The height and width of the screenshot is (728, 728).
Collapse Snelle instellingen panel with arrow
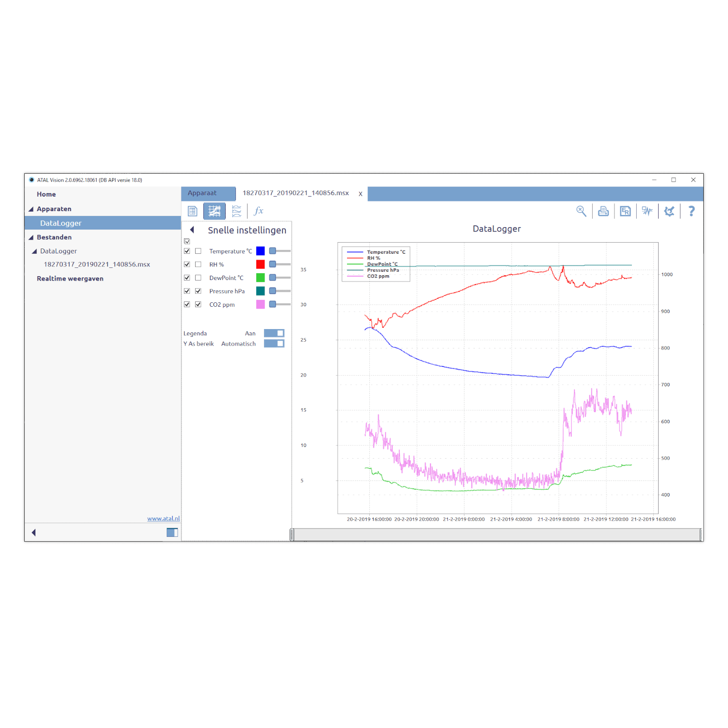(x=192, y=230)
